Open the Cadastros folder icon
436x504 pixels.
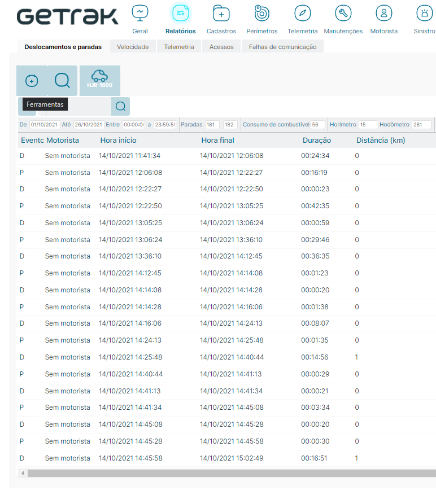pos(221,14)
